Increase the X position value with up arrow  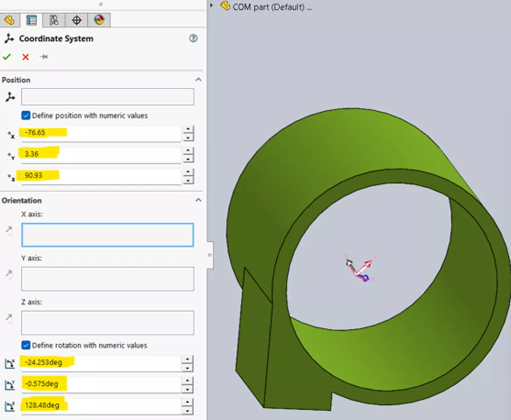(x=189, y=129)
